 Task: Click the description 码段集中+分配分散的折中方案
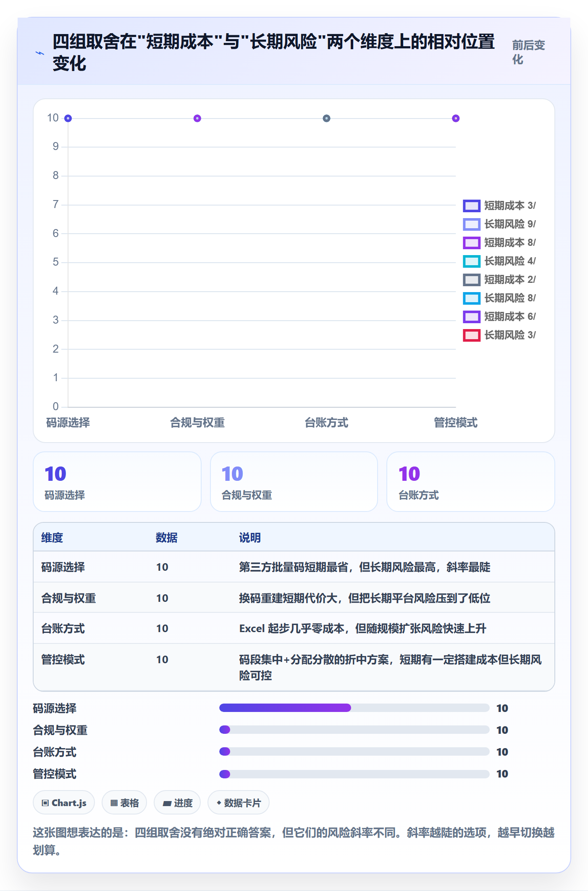(x=391, y=667)
